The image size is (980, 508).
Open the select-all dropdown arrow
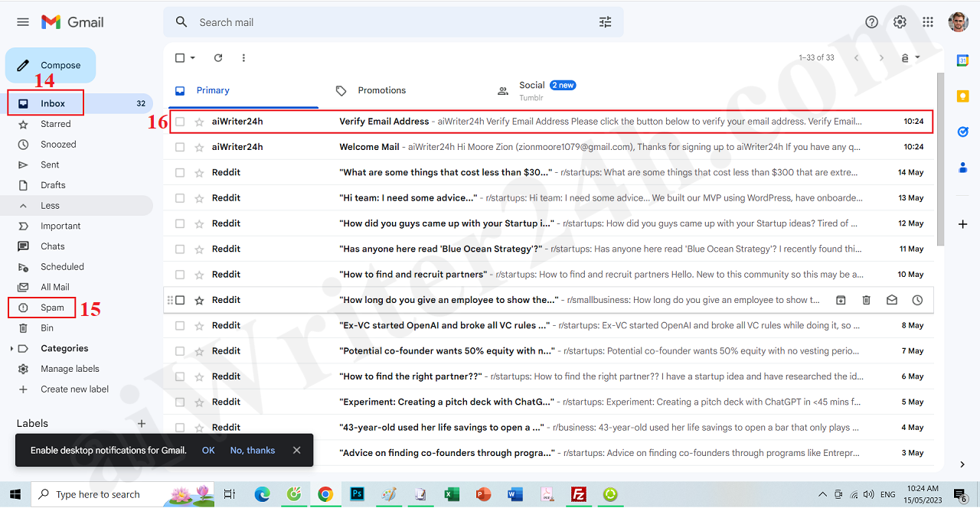point(193,58)
